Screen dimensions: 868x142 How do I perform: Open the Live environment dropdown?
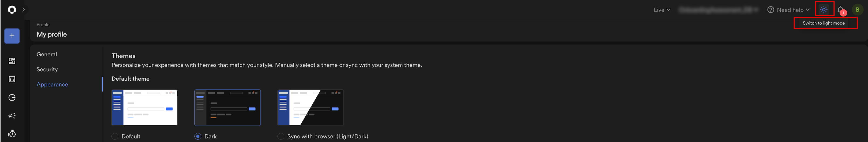click(662, 10)
